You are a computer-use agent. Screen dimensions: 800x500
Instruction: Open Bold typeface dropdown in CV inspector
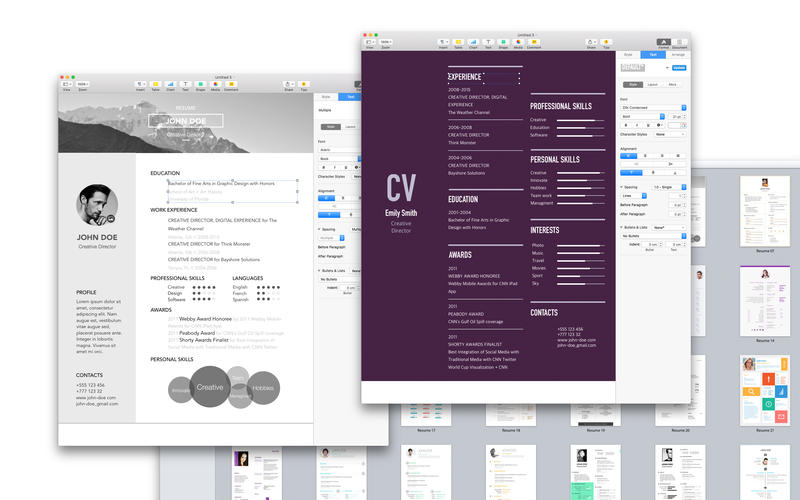pyautogui.click(x=643, y=116)
